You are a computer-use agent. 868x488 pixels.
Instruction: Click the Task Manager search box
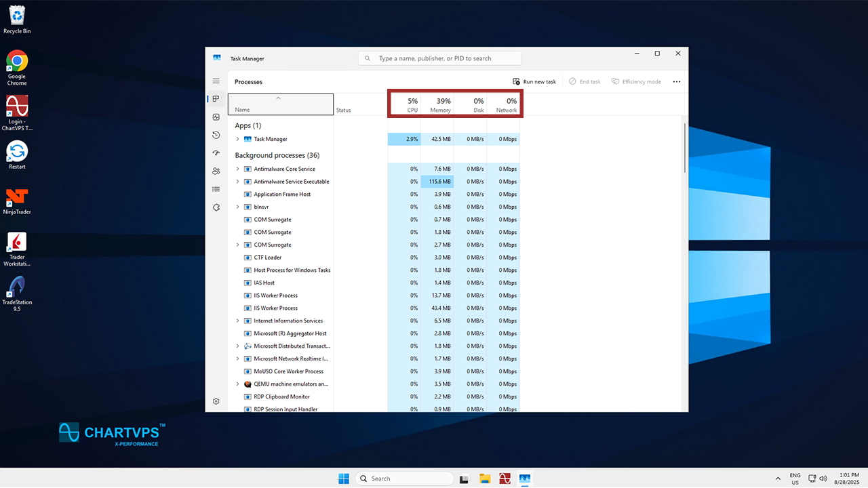pyautogui.click(x=439, y=58)
